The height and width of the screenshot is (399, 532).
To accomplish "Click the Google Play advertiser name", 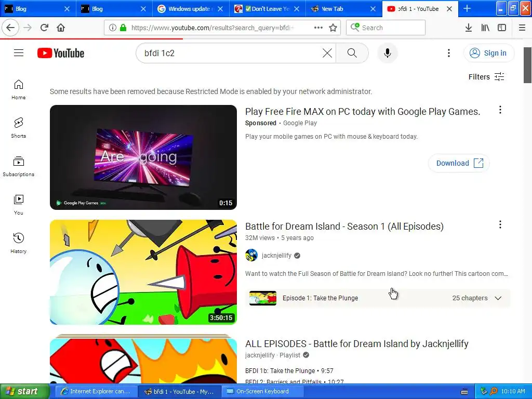I will (x=300, y=123).
